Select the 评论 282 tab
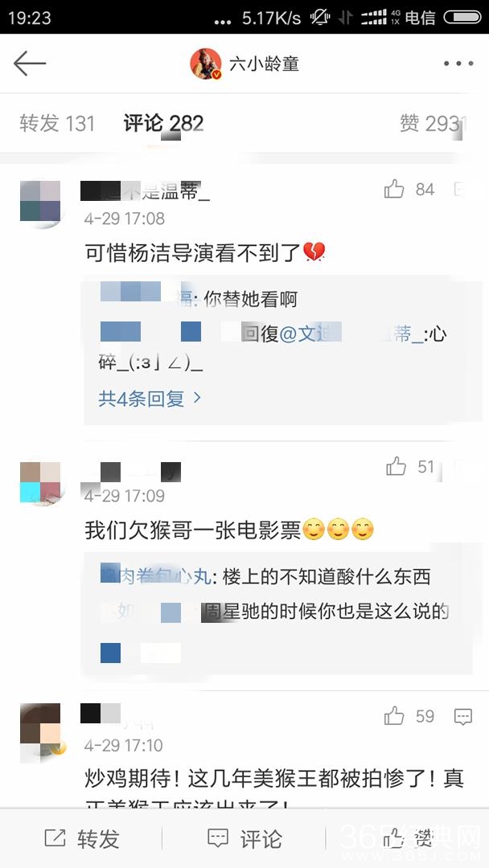This screenshot has height=868, width=489. tap(163, 123)
